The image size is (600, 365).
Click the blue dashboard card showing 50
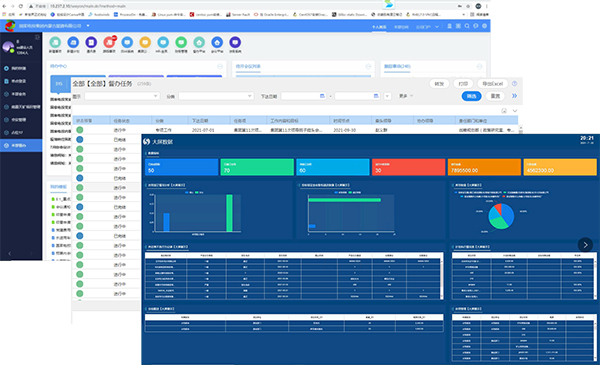pos(182,168)
